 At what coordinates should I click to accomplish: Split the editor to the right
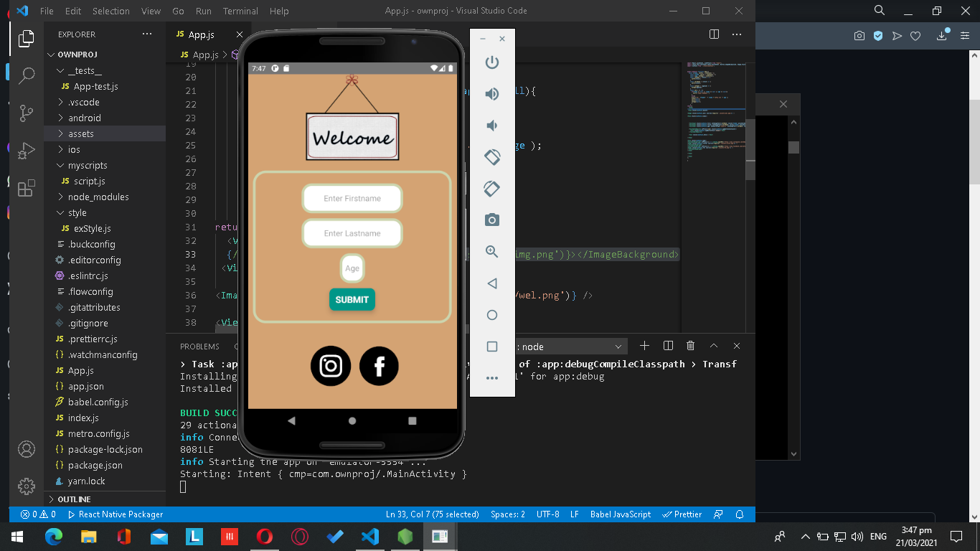tap(714, 34)
